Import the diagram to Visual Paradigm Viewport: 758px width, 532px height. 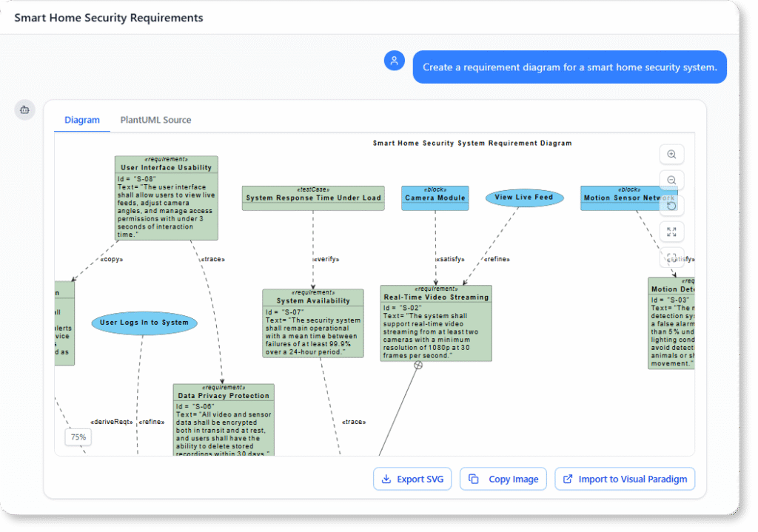tap(624, 479)
